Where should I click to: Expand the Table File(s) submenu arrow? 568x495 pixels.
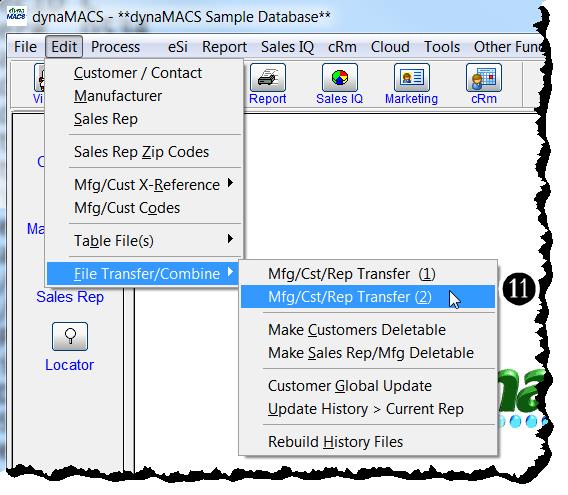point(230,239)
